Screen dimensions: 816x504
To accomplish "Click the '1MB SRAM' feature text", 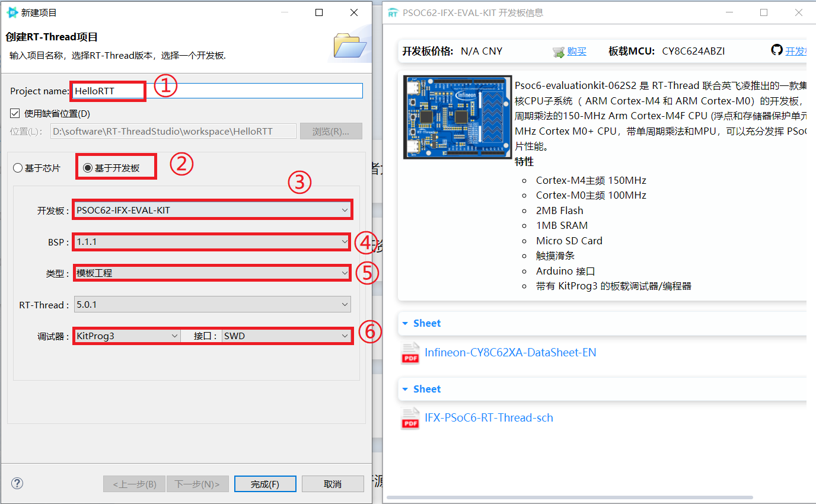I will tap(562, 225).
